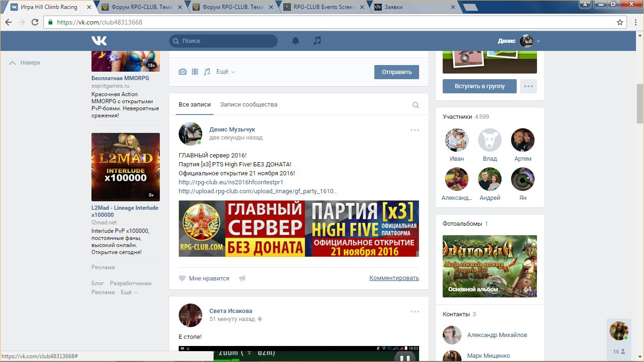This screenshot has height=362, width=644.
Task: Close the Игра Hill Climb Racing tab
Action: click(x=88, y=7)
